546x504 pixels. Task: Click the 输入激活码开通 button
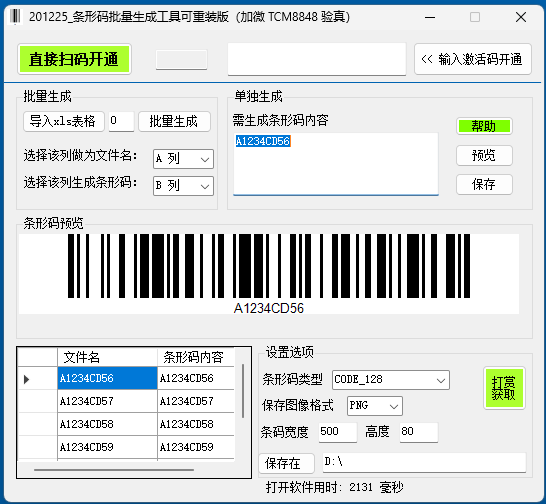pyautogui.click(x=473, y=59)
